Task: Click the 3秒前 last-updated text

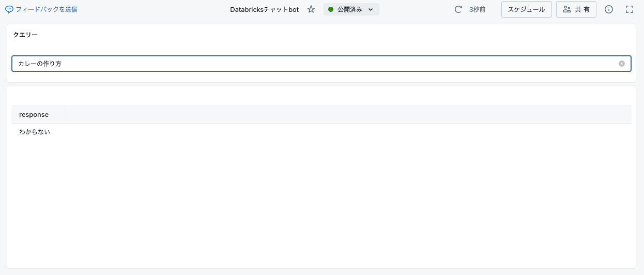Action: click(477, 9)
